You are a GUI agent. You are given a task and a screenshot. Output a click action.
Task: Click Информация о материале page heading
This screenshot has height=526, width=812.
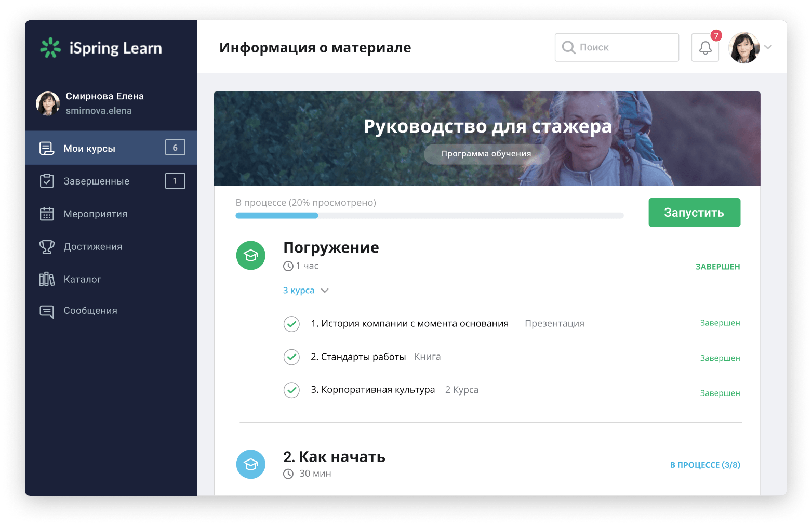point(315,48)
